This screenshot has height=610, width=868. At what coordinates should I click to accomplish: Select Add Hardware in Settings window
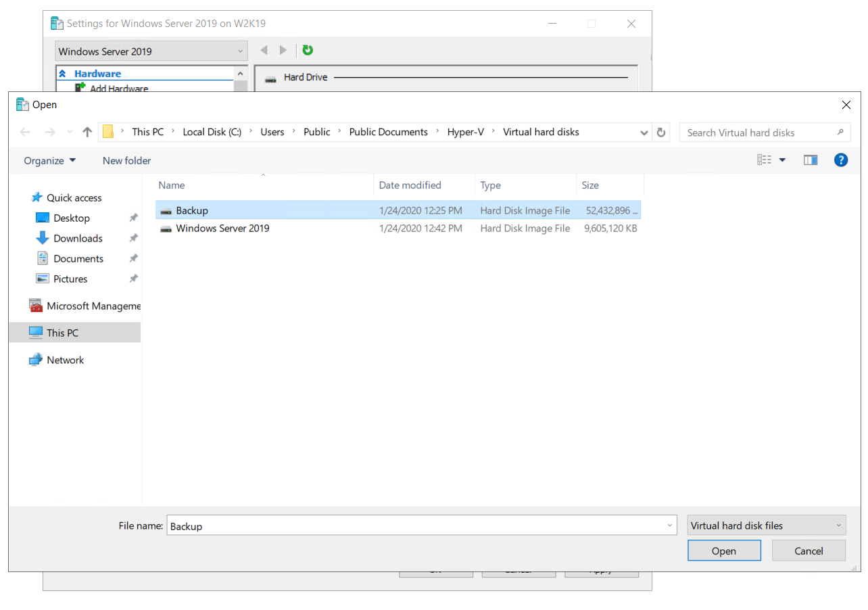pyautogui.click(x=119, y=88)
